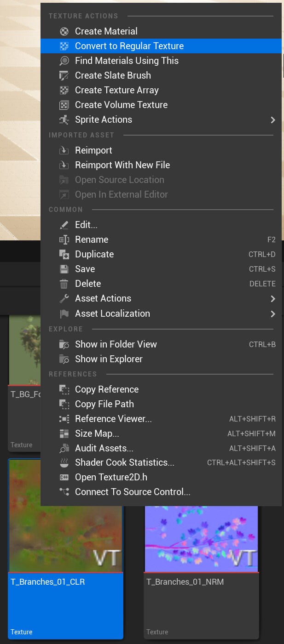The image size is (284, 644).
Task: Select Reimport With New File
Action: (161, 165)
